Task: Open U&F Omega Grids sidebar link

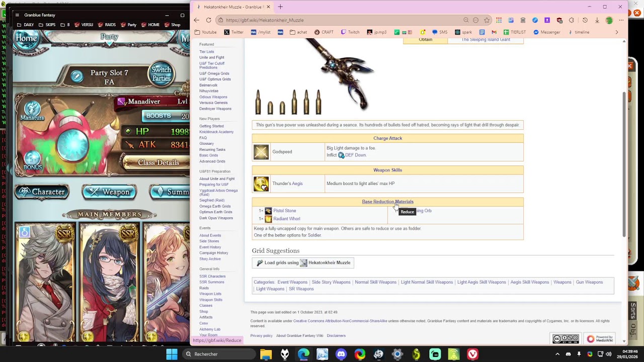Action: pos(214,73)
